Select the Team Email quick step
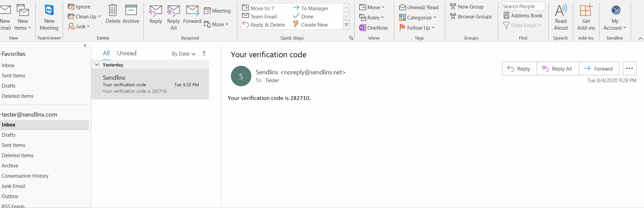 pyautogui.click(x=260, y=16)
